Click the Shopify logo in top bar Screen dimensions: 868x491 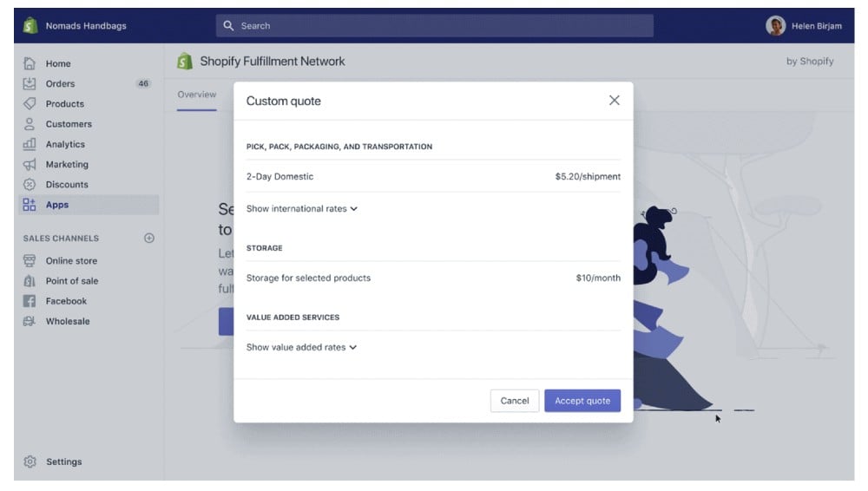coord(30,25)
